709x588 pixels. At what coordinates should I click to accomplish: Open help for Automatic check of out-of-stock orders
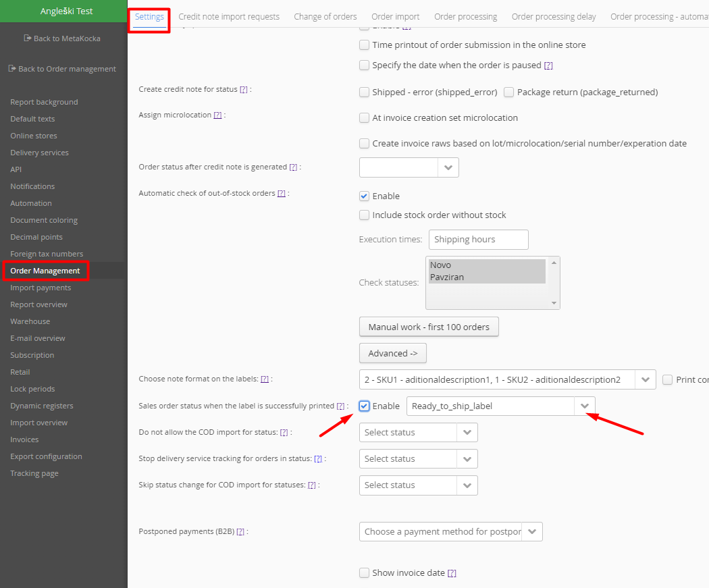(x=282, y=194)
